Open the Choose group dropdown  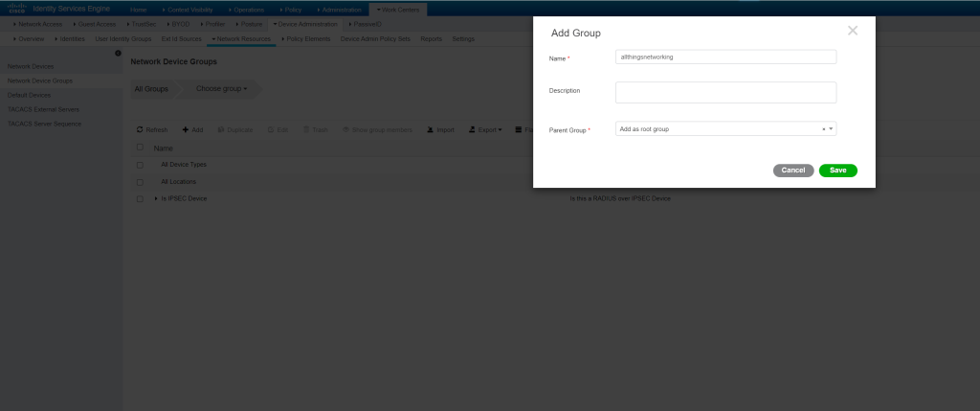click(x=221, y=89)
